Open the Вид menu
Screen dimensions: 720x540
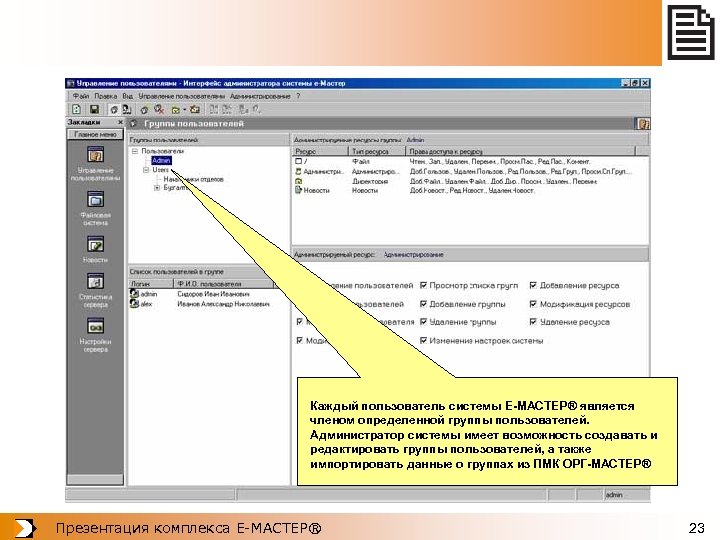click(127, 96)
